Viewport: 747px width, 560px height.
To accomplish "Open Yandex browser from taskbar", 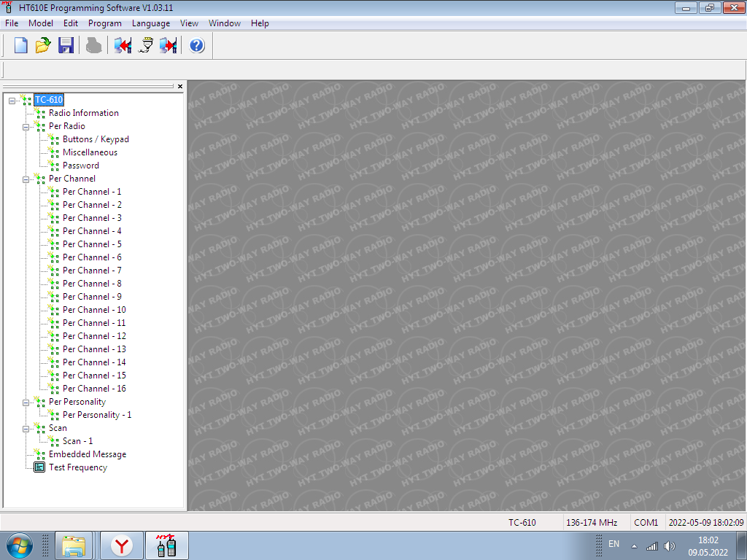I will click(122, 545).
